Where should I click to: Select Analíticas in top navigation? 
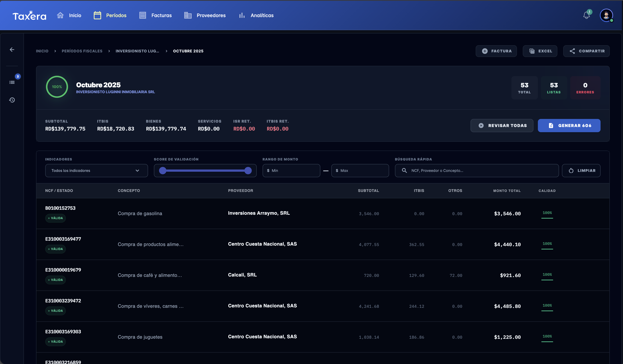pyautogui.click(x=262, y=15)
